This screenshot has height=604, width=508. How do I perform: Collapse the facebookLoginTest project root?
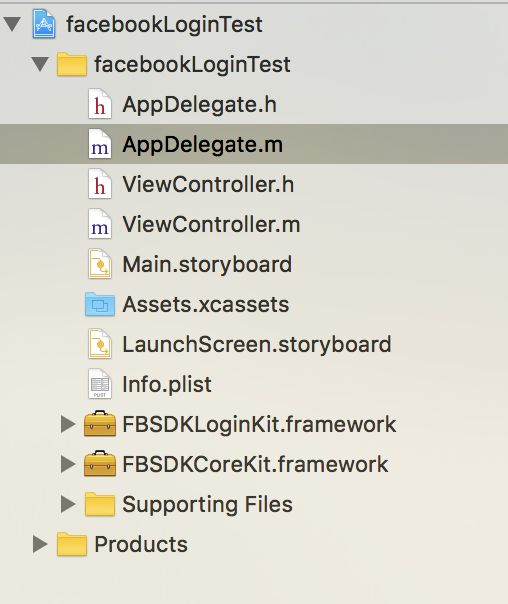point(12,24)
